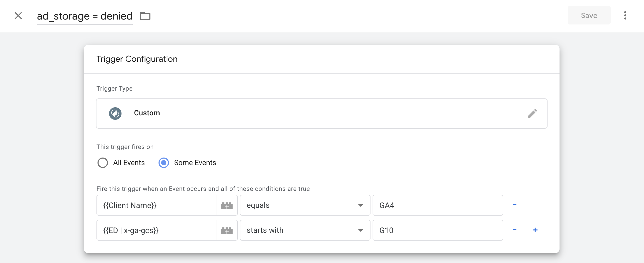Expand the 'equals' operator dropdown
644x263 pixels.
(305, 205)
